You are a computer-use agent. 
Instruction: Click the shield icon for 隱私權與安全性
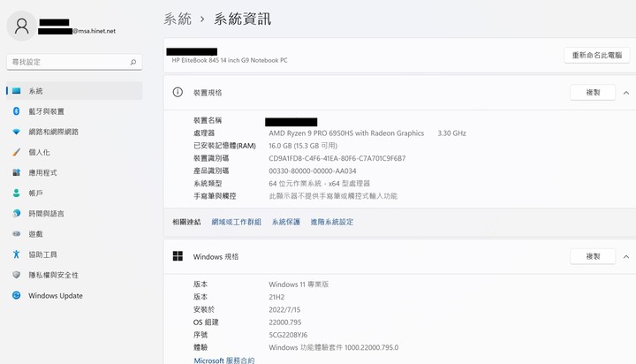point(16,275)
